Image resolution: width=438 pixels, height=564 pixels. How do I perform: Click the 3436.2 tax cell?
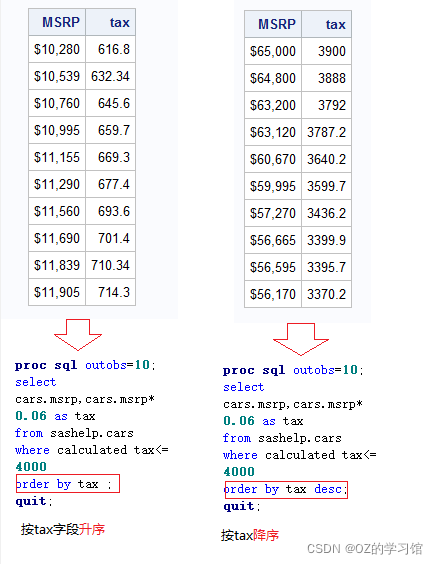327,213
